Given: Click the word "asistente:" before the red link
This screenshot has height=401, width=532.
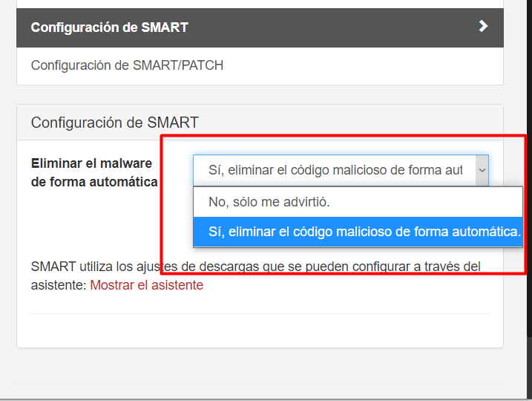Looking at the screenshot, I should coord(59,284).
